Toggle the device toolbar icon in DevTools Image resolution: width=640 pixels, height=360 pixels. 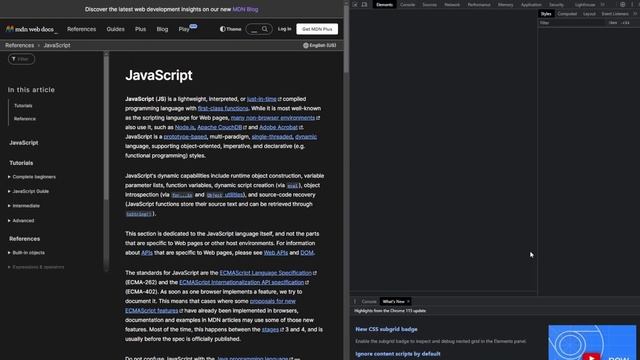click(x=364, y=4)
